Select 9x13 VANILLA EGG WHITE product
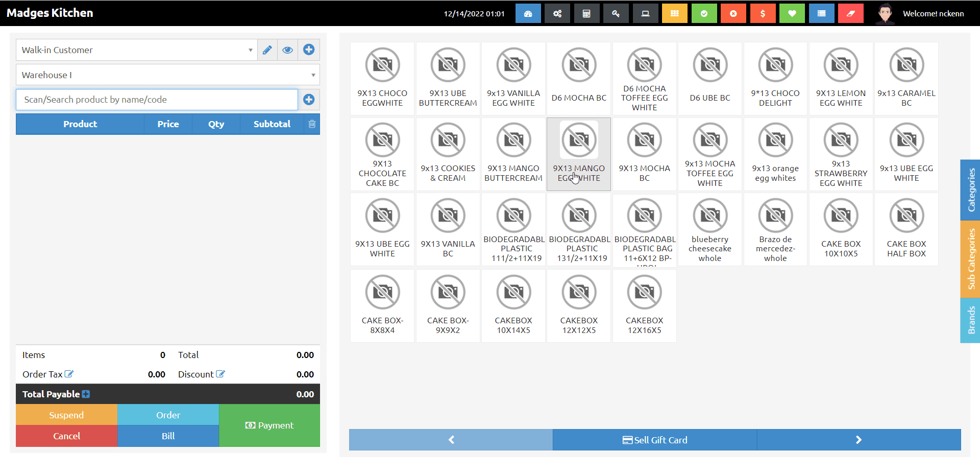980x476 pixels. point(513,79)
